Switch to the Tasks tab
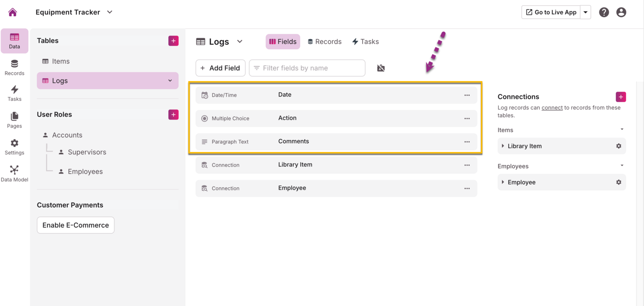 point(365,42)
